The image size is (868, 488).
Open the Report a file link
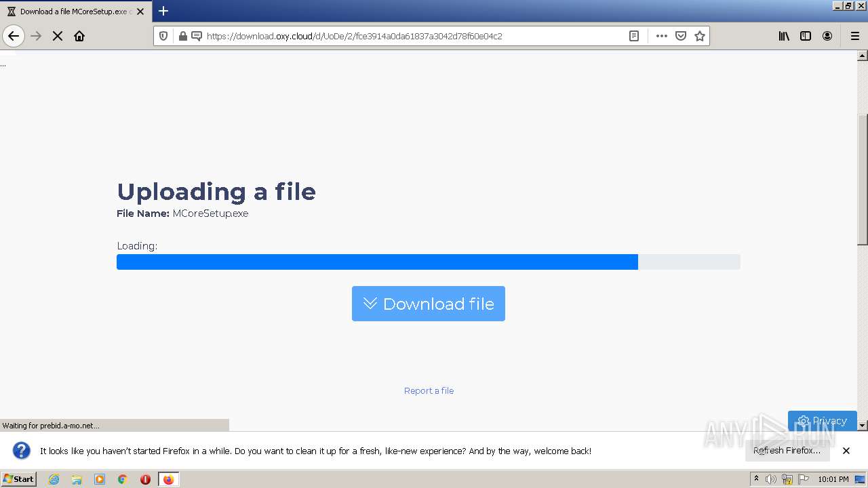coord(429,390)
